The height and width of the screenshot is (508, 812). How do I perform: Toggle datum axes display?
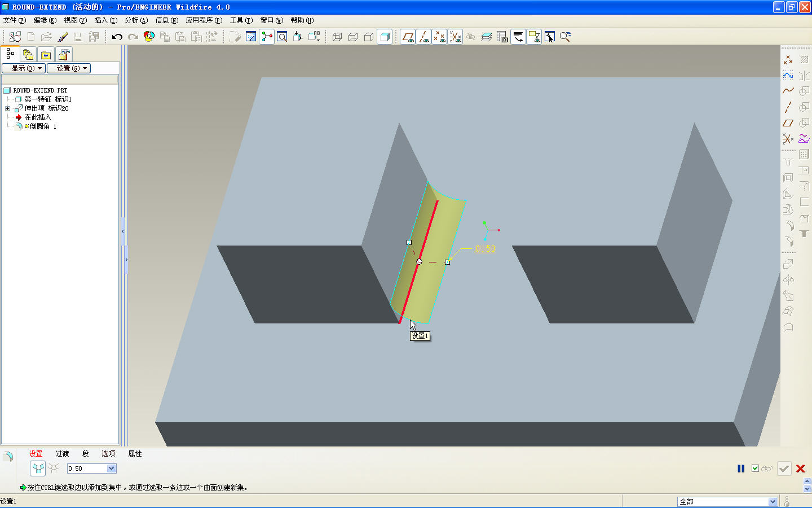pos(423,37)
